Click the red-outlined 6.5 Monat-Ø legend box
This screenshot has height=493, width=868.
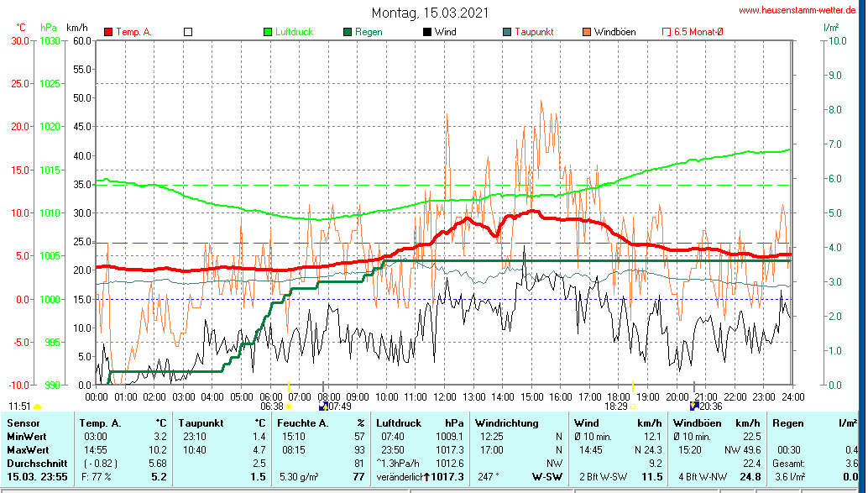pyautogui.click(x=667, y=32)
